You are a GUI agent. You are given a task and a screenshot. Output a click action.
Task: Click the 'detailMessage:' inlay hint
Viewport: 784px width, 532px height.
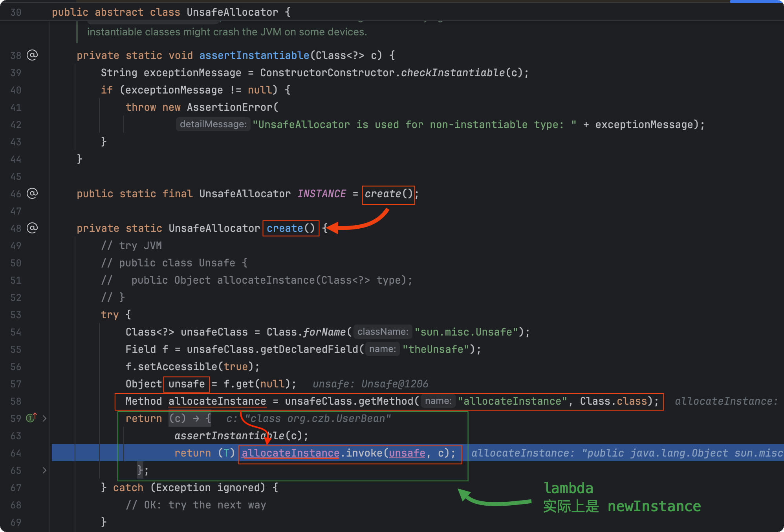[x=213, y=125]
